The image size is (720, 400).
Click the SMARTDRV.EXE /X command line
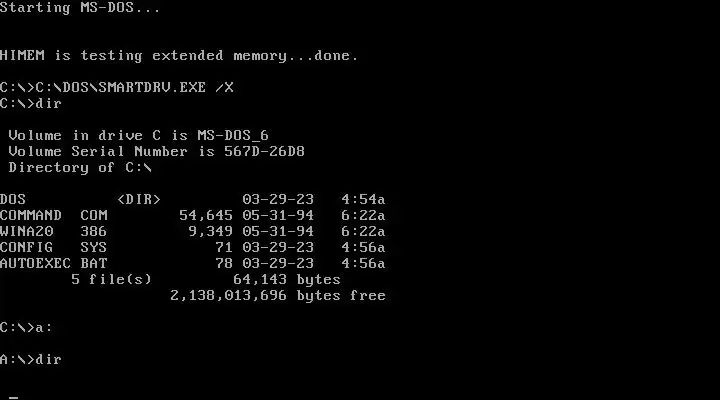pos(117,87)
